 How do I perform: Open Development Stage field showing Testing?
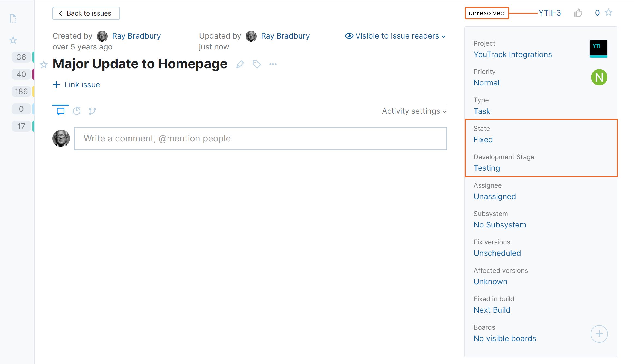487,168
